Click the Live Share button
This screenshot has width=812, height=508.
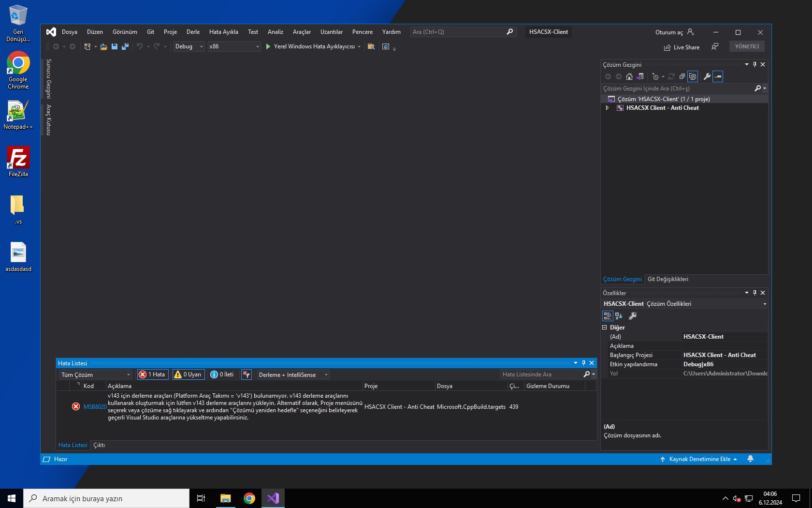[x=681, y=47]
